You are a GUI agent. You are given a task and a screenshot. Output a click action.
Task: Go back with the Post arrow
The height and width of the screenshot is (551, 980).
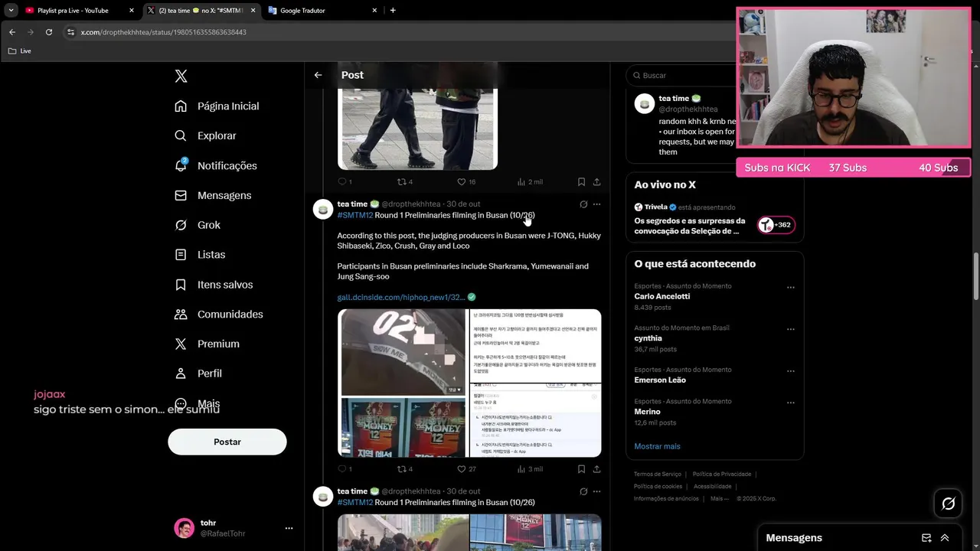point(318,75)
